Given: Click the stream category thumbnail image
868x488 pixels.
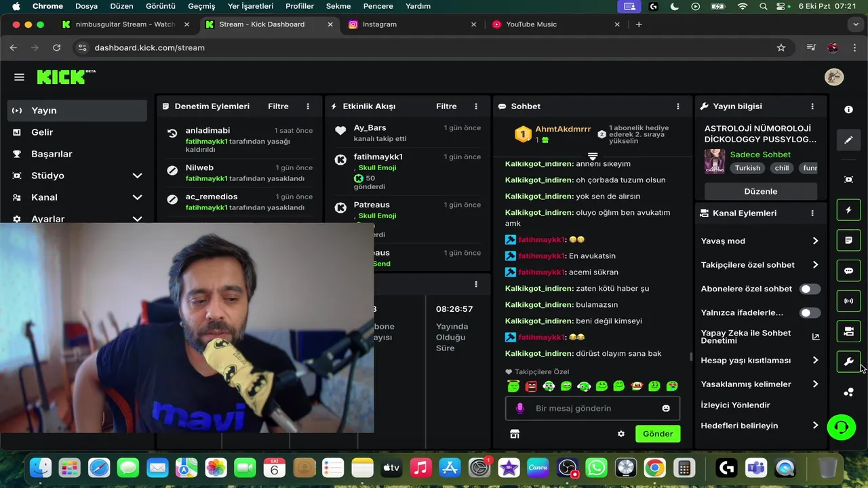Looking at the screenshot, I should point(715,161).
